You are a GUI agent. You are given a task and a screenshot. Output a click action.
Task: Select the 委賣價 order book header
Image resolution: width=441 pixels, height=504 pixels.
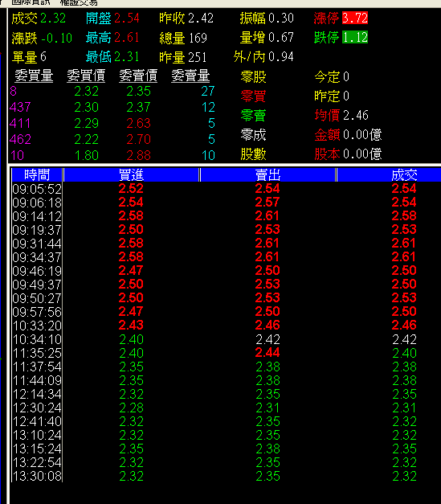(x=138, y=76)
